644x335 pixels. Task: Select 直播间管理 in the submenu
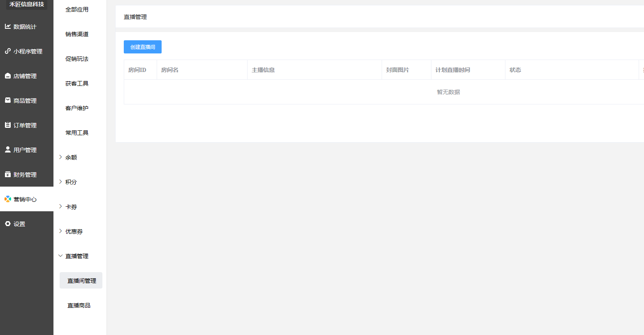pyautogui.click(x=81, y=281)
